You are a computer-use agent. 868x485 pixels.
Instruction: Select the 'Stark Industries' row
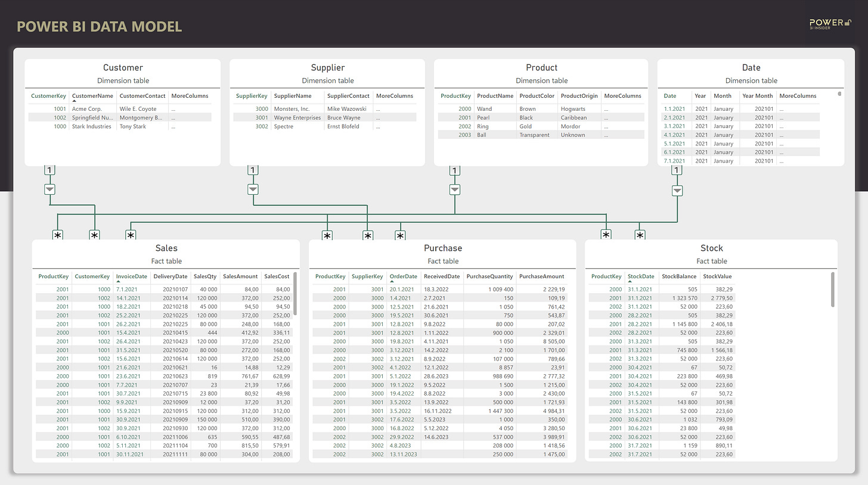pyautogui.click(x=120, y=126)
